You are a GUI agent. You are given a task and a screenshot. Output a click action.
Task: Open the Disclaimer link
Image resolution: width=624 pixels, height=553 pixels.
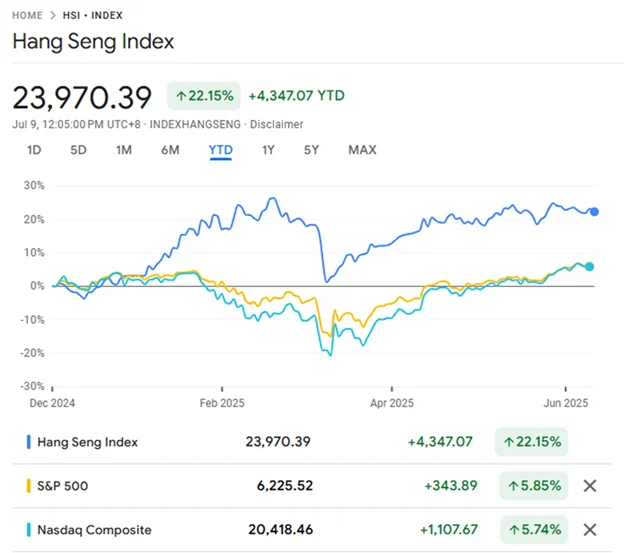[x=277, y=125]
